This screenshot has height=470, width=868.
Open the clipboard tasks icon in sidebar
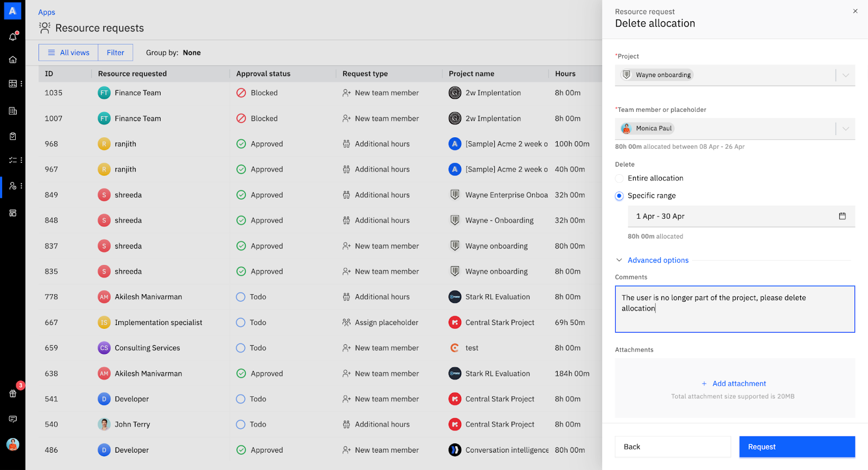[x=13, y=136]
